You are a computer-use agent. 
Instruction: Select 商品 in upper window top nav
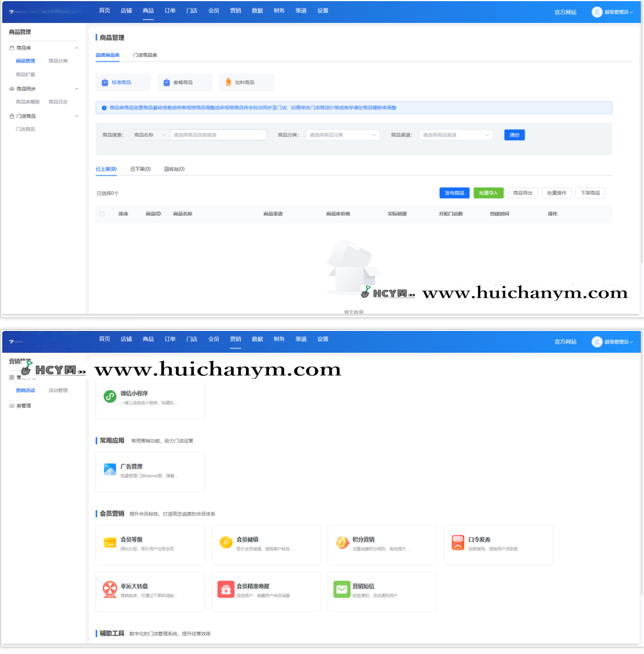click(148, 11)
